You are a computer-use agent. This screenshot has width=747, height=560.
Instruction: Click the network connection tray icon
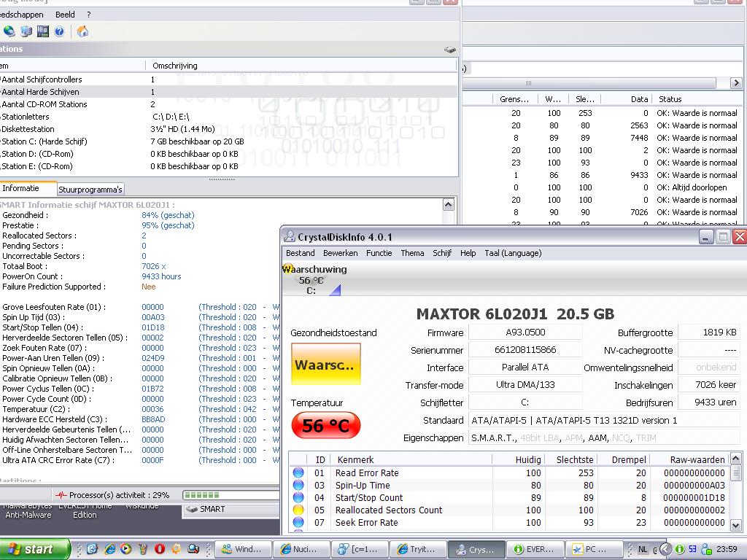pos(706,549)
